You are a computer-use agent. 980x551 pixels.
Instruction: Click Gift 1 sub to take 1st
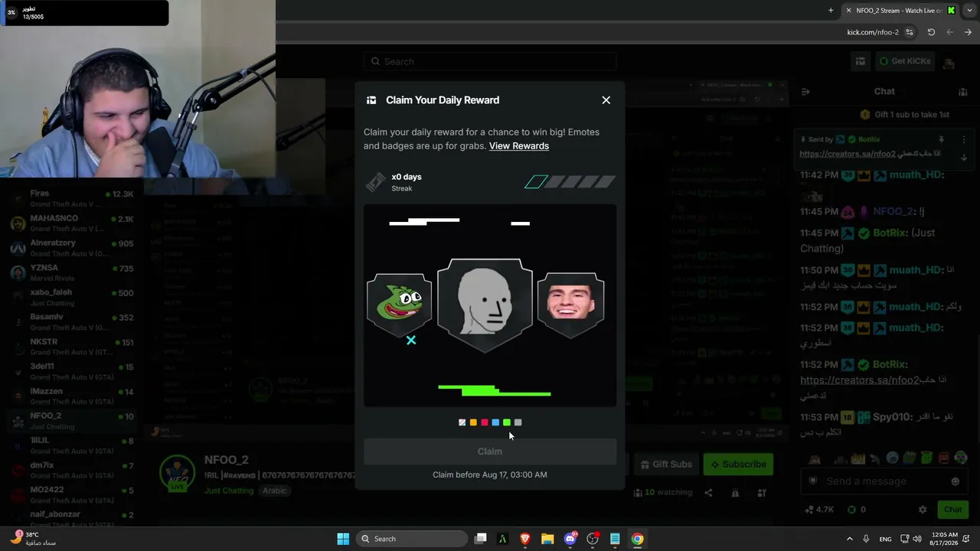905,115
